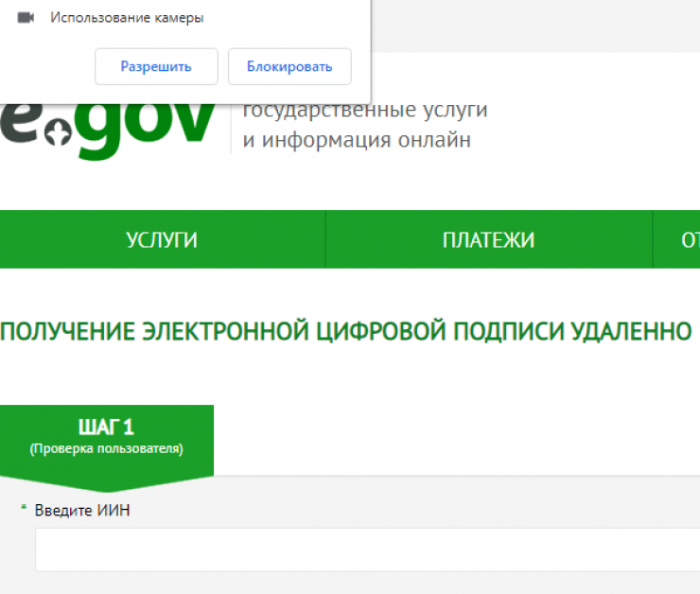Click the camera icon in permission popup
Image resolution: width=700 pixels, height=594 pixels.
(x=26, y=18)
